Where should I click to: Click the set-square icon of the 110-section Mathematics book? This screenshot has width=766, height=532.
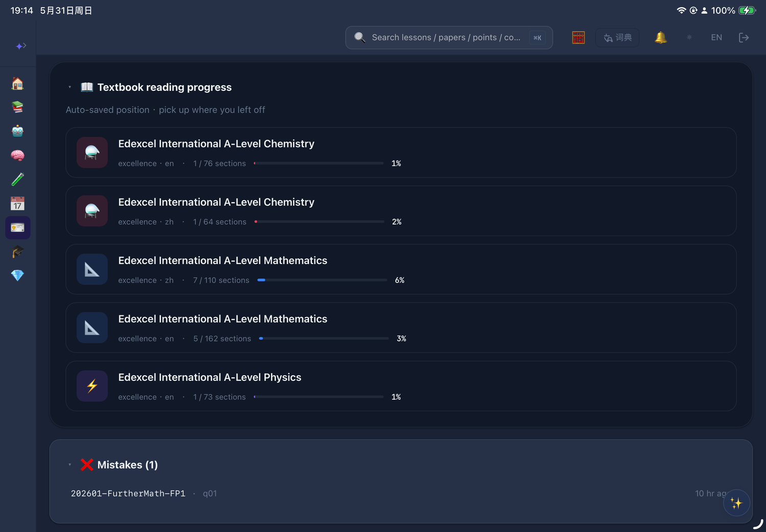click(x=92, y=269)
